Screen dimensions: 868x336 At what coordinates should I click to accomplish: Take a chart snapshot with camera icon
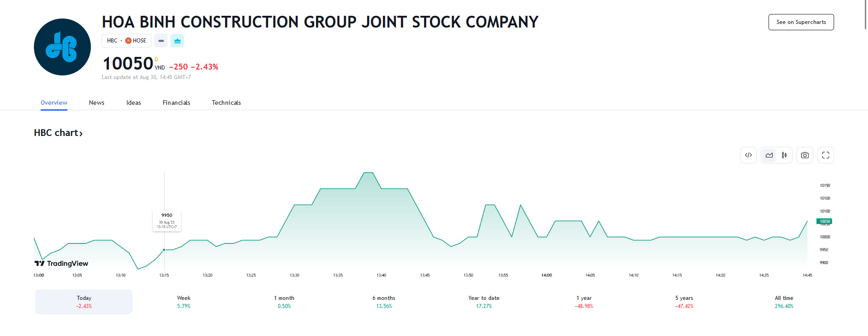pos(805,155)
